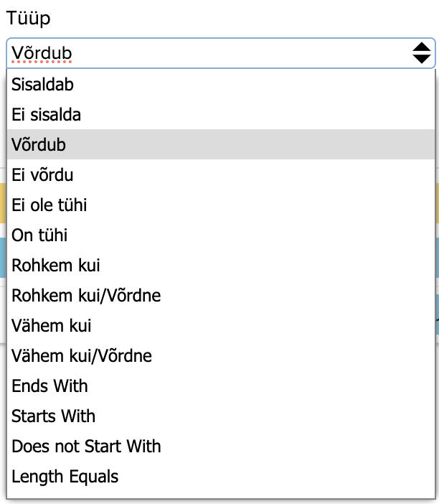Image resolution: width=439 pixels, height=504 pixels.
Task: Click the Tüüp field label
Action: coord(29,19)
